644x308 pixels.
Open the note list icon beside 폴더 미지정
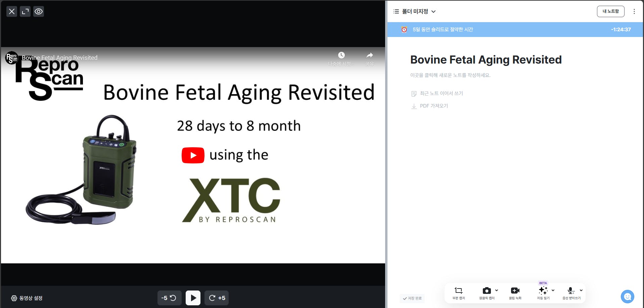(x=396, y=11)
